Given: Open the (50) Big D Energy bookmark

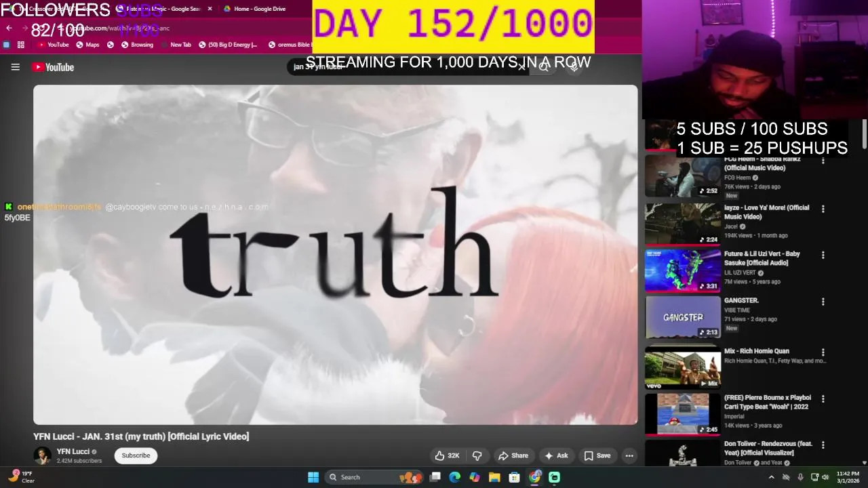Looking at the screenshot, I should click(228, 45).
